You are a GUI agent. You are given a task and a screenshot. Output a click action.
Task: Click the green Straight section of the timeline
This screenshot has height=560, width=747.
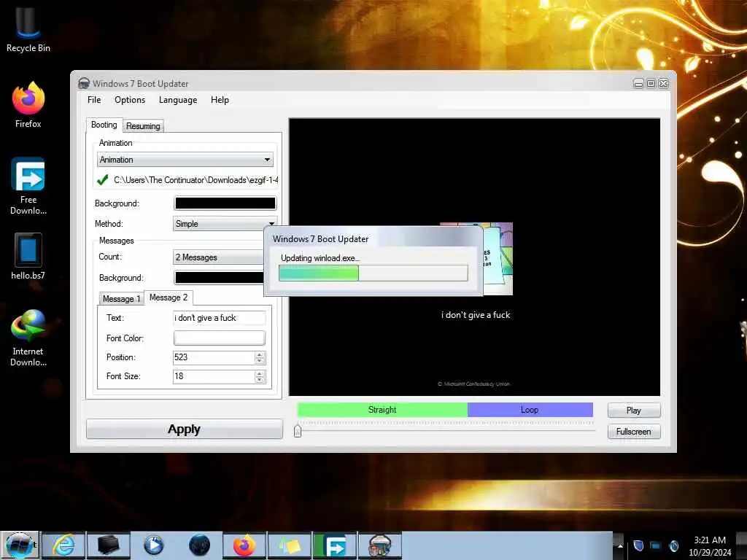coord(382,410)
